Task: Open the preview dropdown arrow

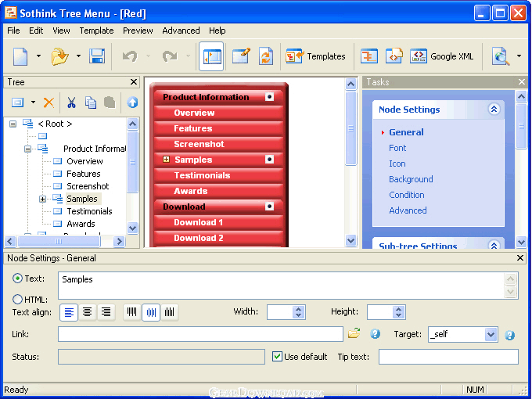Action: (519, 56)
